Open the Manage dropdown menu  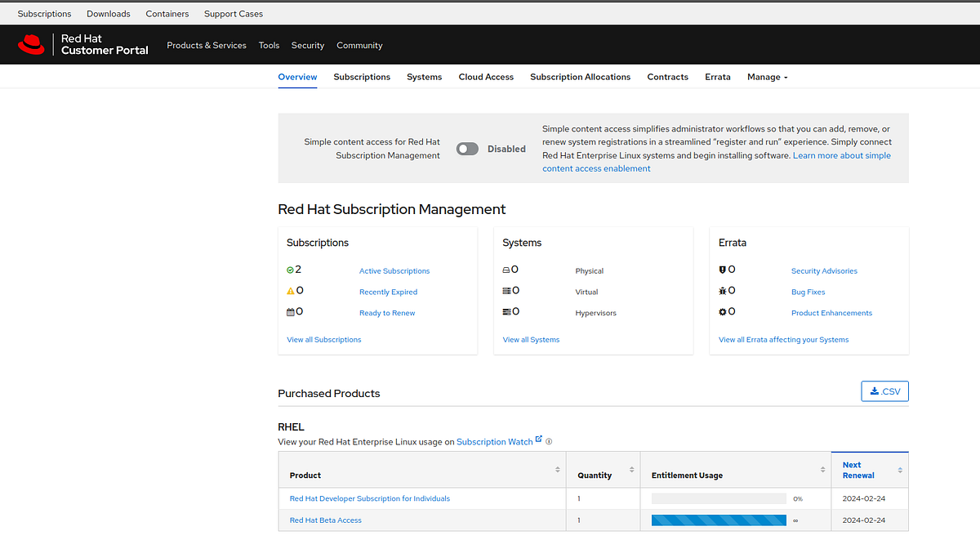pos(767,77)
